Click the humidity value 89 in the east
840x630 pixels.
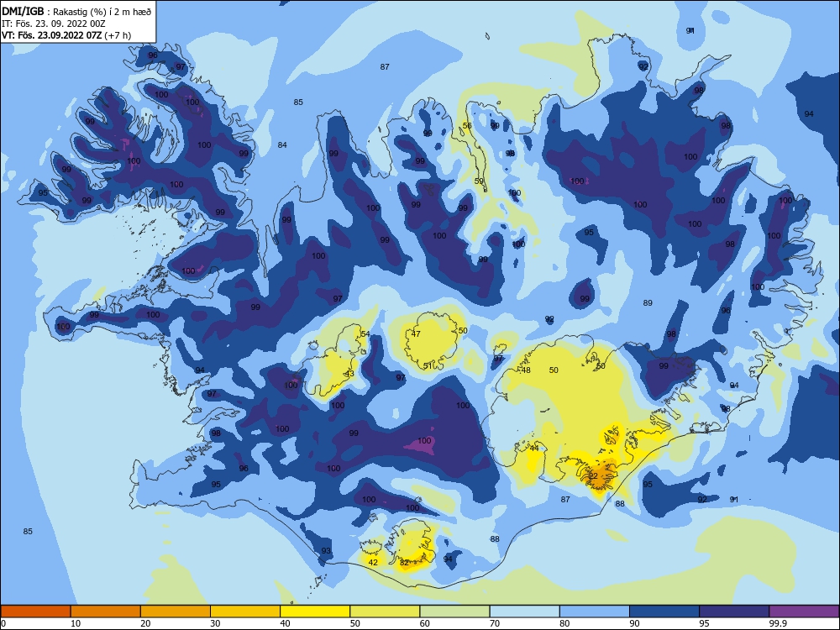[648, 302]
